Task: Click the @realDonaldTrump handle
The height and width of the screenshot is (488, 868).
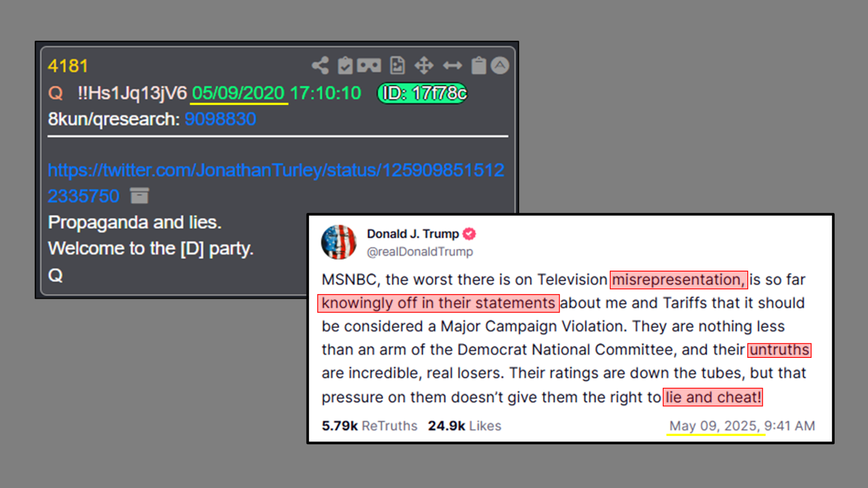Action: click(420, 252)
